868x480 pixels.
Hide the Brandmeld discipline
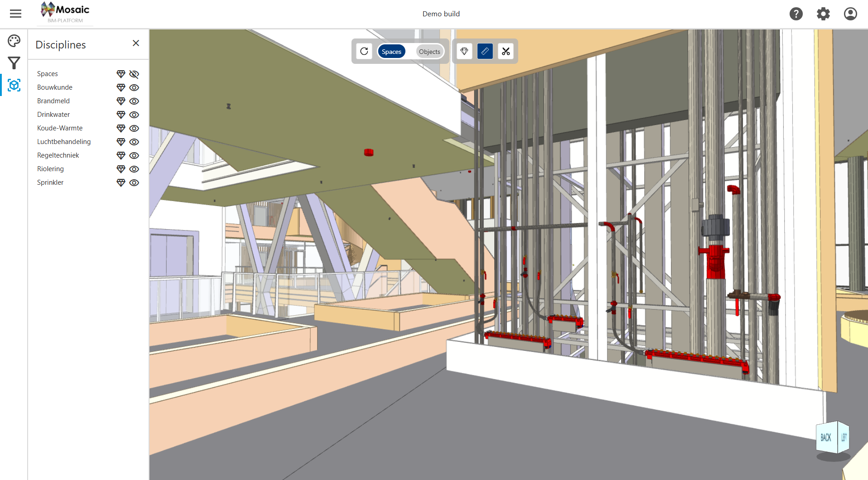[x=134, y=101]
